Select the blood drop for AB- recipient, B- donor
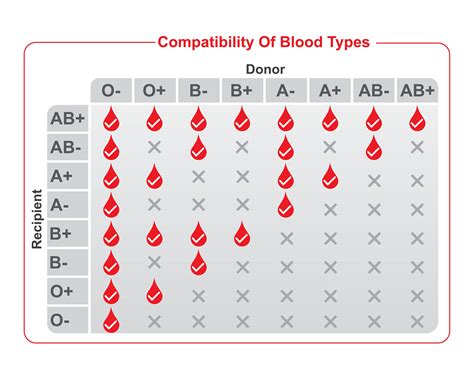Image resolution: width=474 pixels, height=379 pixels. [198, 148]
